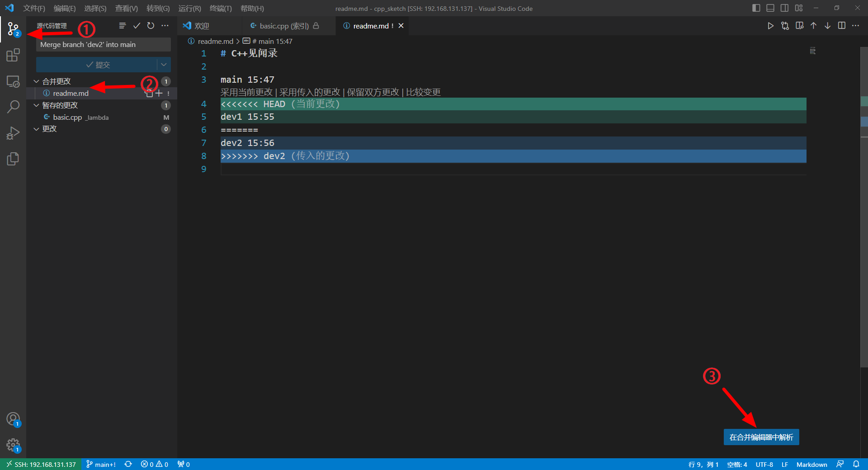Switch branch via main+! indicator

[x=101, y=464]
